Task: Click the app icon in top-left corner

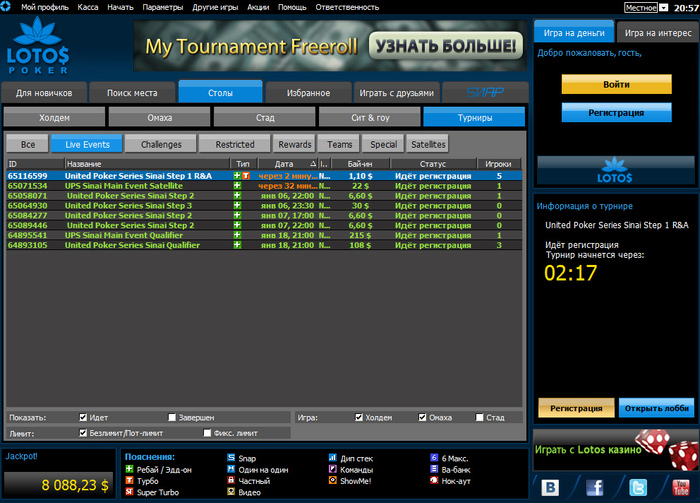Action: click(x=5, y=6)
